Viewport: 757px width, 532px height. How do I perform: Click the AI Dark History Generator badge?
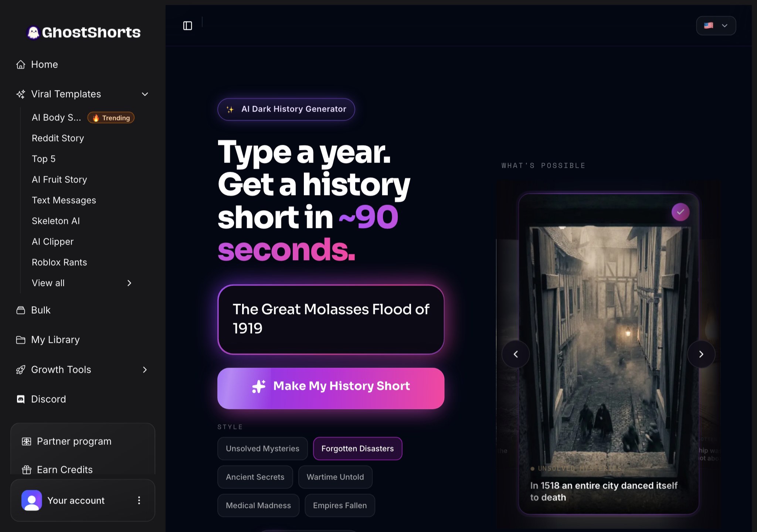[286, 109]
